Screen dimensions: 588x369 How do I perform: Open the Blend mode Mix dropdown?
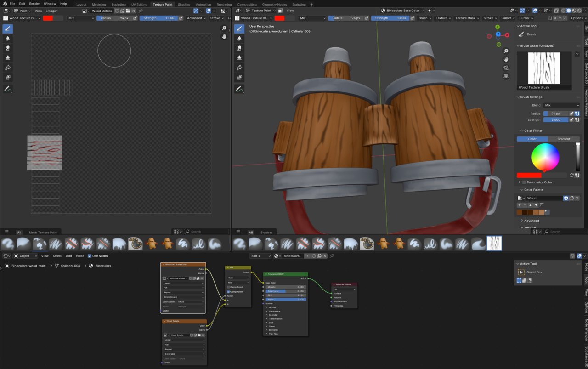(x=561, y=105)
